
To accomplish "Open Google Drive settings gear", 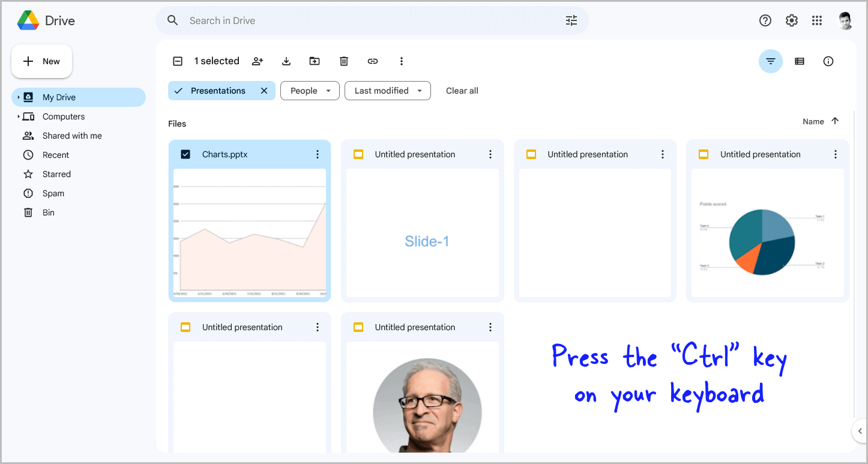I will 791,20.
